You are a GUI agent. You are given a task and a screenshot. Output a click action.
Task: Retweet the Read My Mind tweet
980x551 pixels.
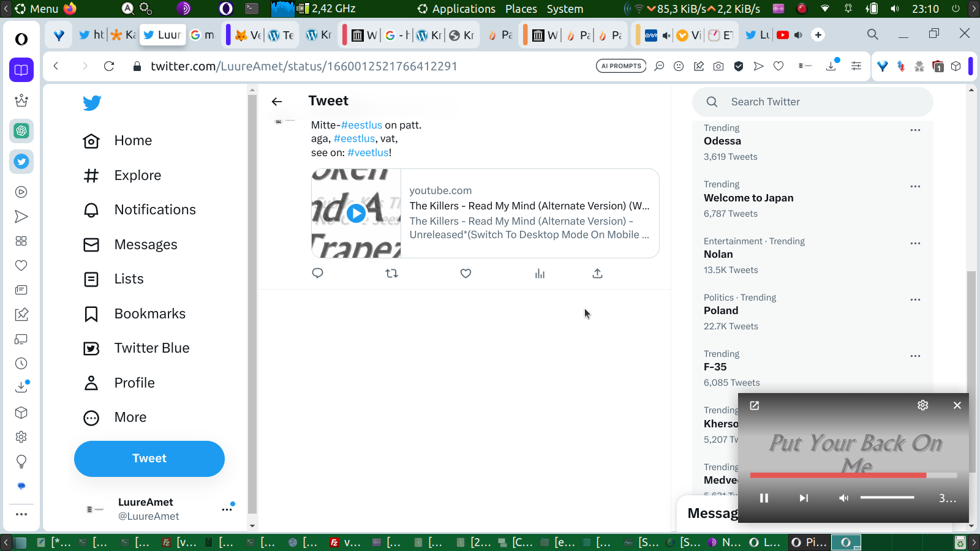click(x=391, y=273)
